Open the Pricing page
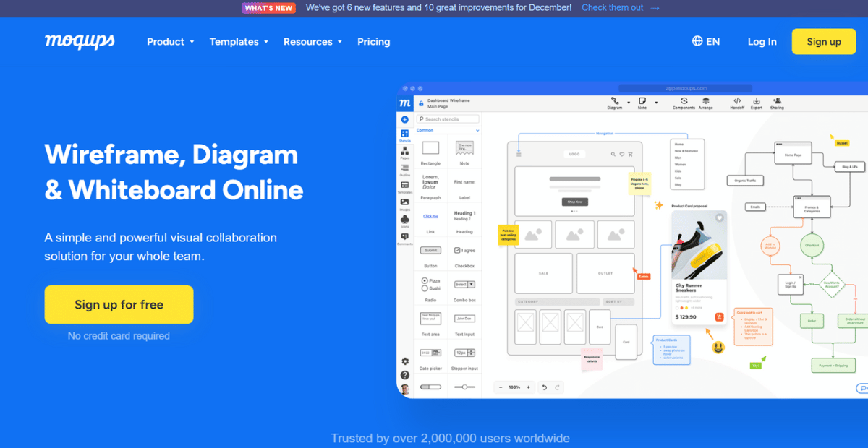 pyautogui.click(x=373, y=42)
